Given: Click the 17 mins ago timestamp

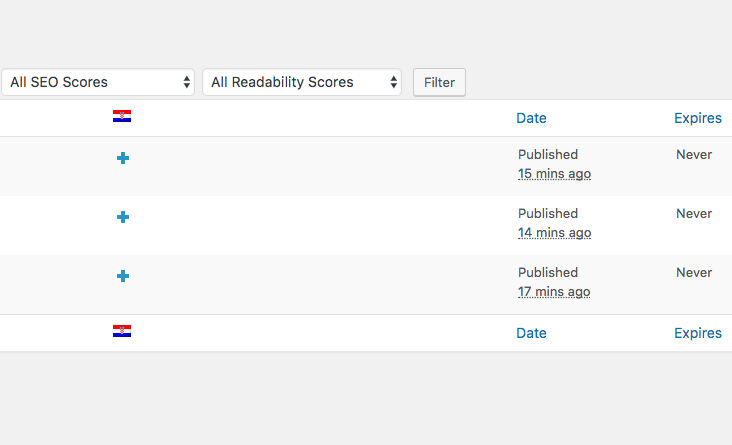Looking at the screenshot, I should 554,292.
